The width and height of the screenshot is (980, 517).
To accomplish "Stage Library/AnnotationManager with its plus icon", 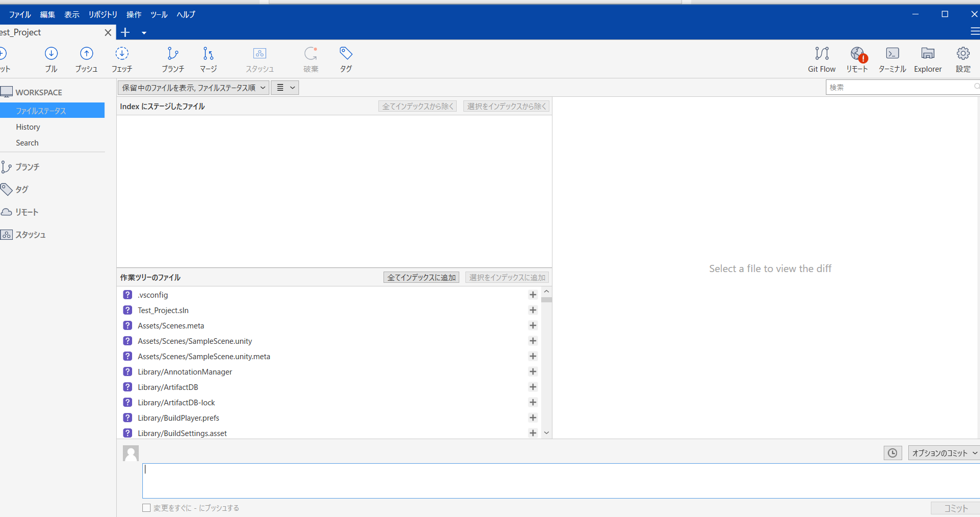I will tap(533, 371).
